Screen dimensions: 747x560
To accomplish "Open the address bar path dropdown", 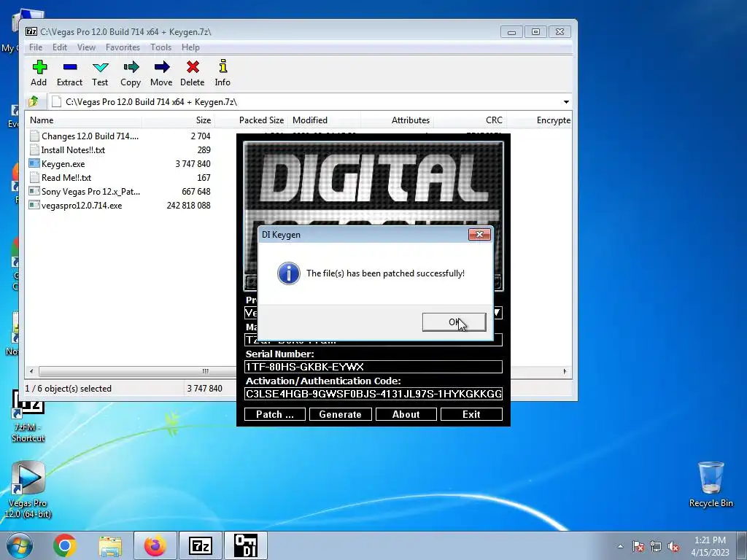I will pos(566,102).
